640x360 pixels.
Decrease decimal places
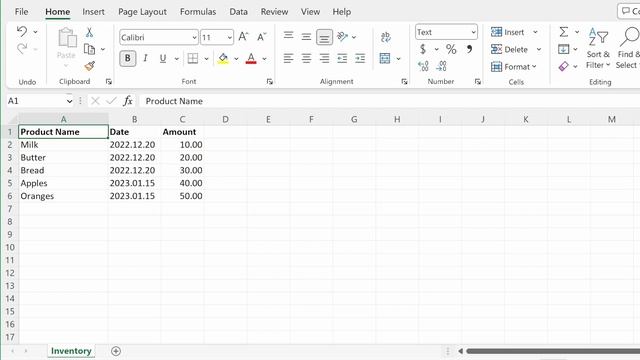(441, 66)
